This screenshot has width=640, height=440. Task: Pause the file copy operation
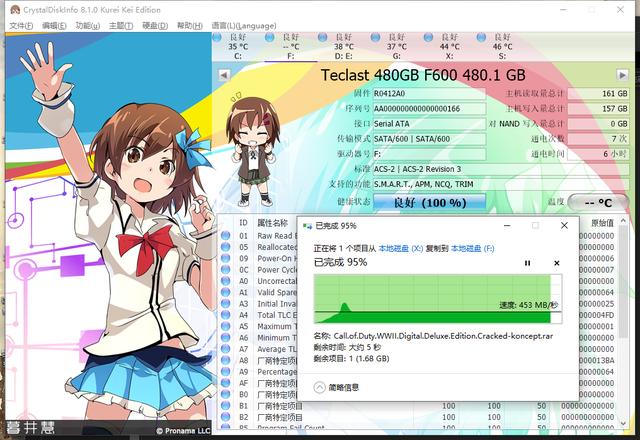point(527,263)
